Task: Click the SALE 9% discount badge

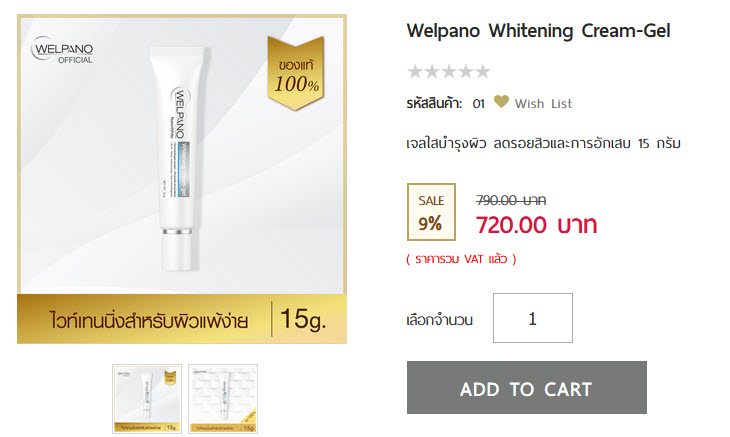Action: pyautogui.click(x=431, y=212)
